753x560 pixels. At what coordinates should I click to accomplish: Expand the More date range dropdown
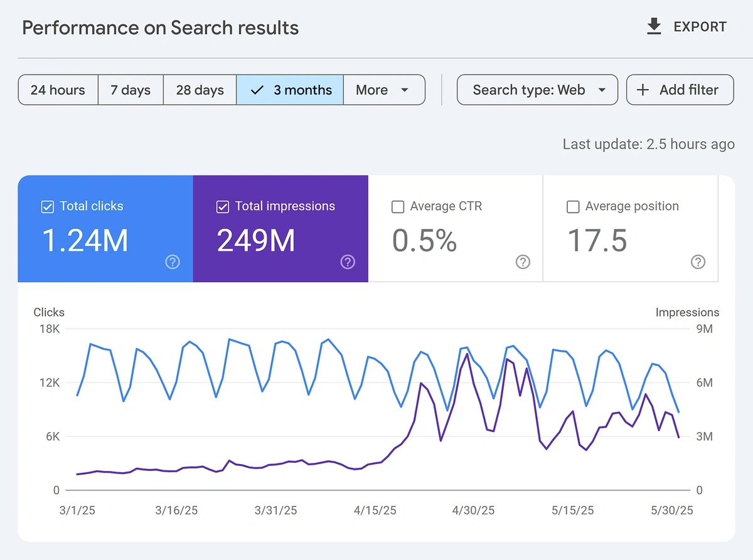[x=384, y=90]
